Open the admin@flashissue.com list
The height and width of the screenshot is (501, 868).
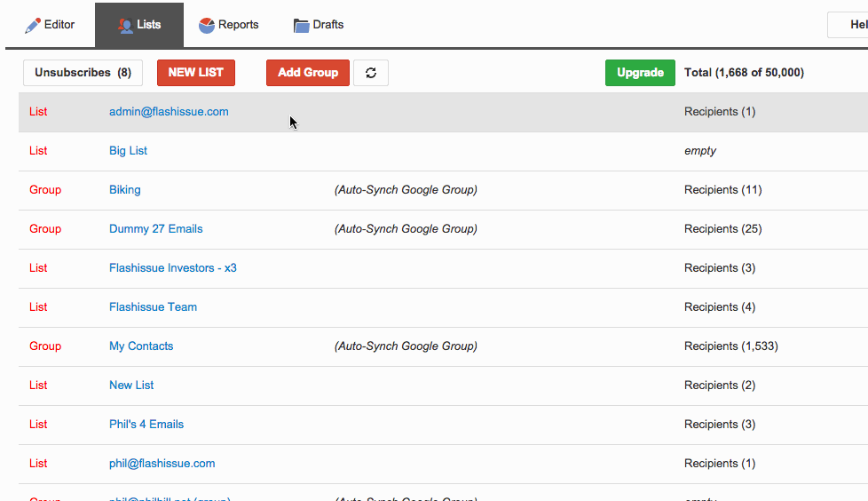coord(169,111)
